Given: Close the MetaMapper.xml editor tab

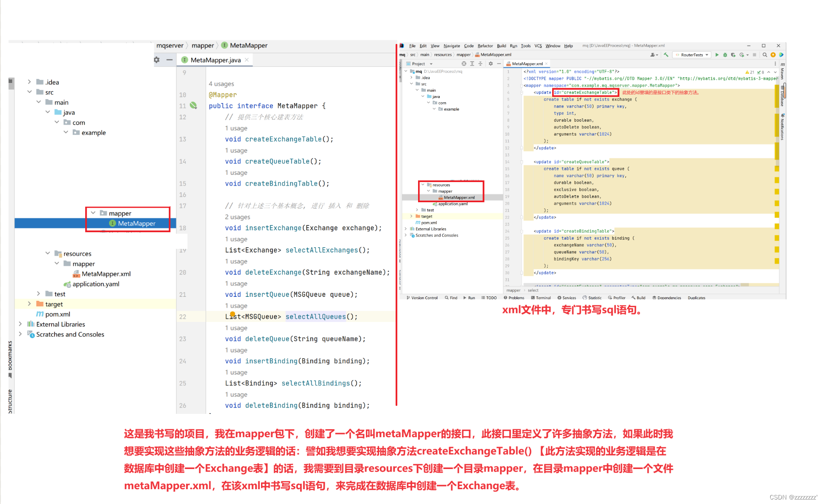Looking at the screenshot, I should click(x=547, y=64).
